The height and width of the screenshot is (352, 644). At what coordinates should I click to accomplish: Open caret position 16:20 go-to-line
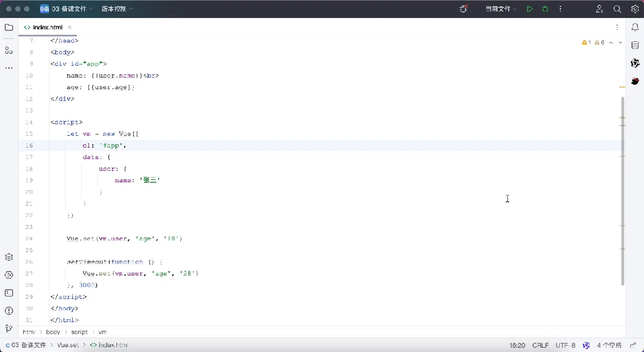click(517, 345)
